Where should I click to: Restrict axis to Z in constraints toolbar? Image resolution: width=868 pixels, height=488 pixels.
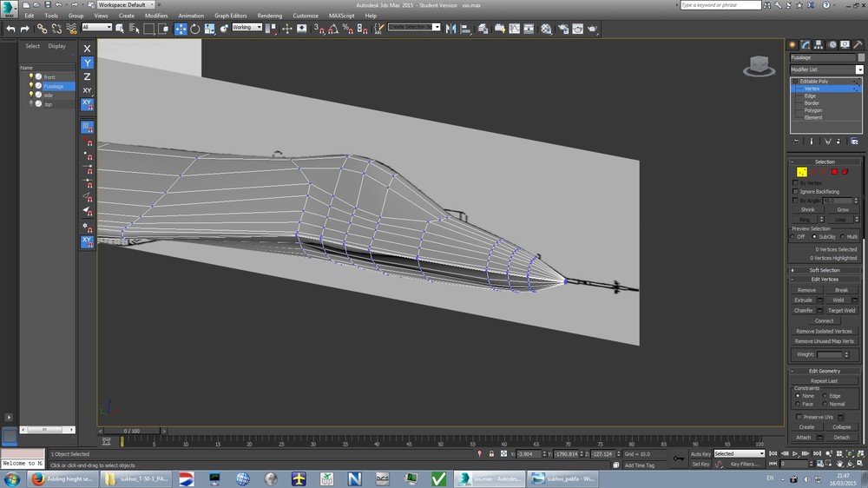pos(87,76)
